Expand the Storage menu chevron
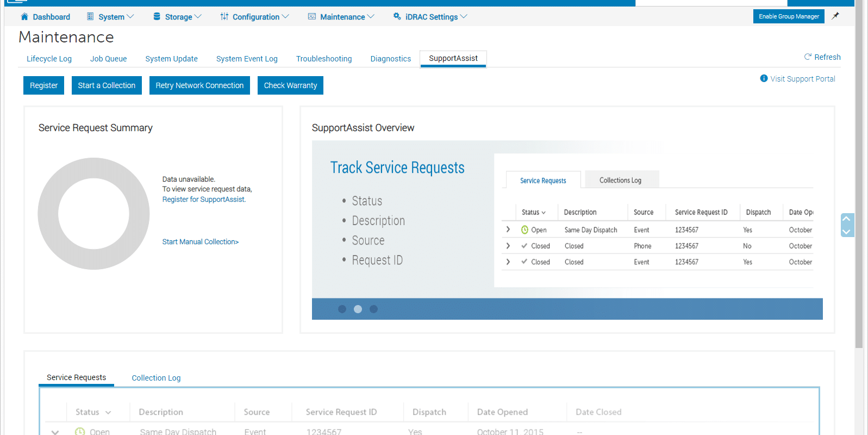Screen dimensions: 868x435 pyautogui.click(x=198, y=17)
